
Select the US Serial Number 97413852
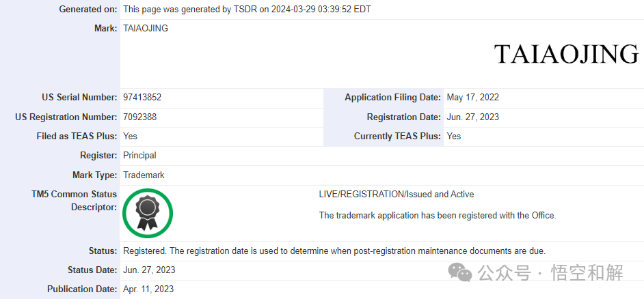click(142, 98)
